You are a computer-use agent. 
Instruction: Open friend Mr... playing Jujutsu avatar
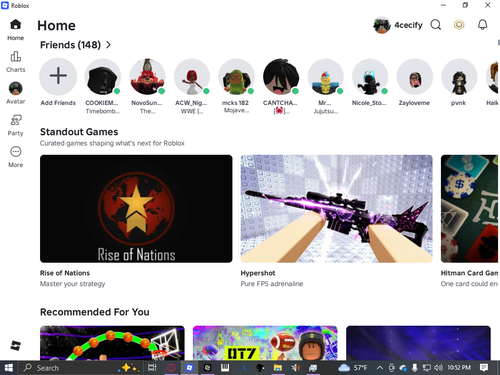point(326,77)
